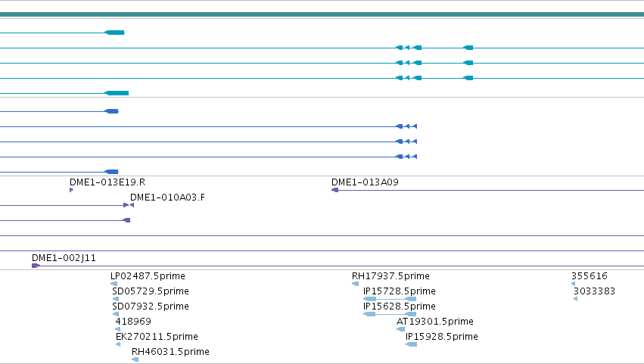This screenshot has height=364, width=644.
Task: Click the DME1-013A09 feature arrowhead
Action: (334, 190)
